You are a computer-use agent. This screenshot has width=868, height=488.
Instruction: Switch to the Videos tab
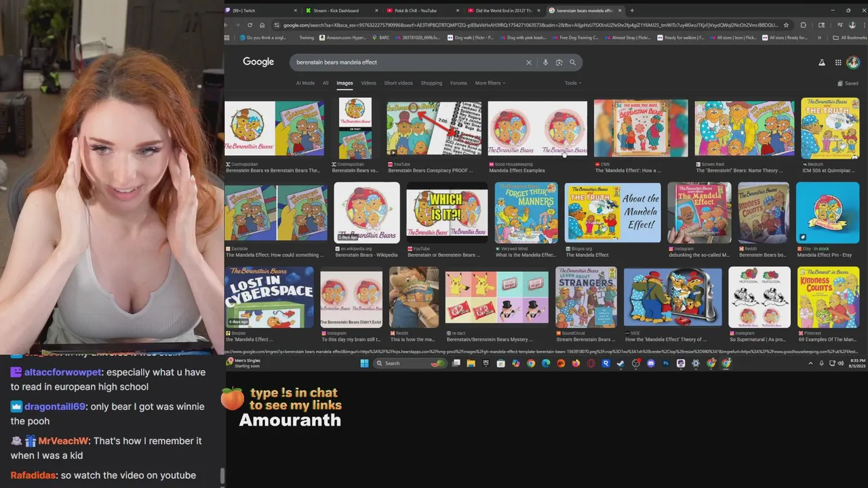(x=368, y=83)
